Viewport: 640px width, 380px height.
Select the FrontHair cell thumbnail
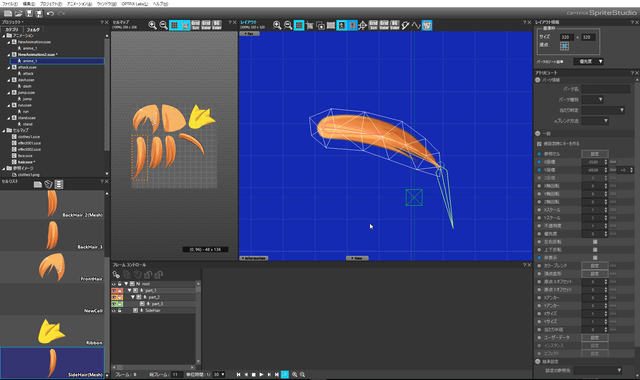point(52,267)
